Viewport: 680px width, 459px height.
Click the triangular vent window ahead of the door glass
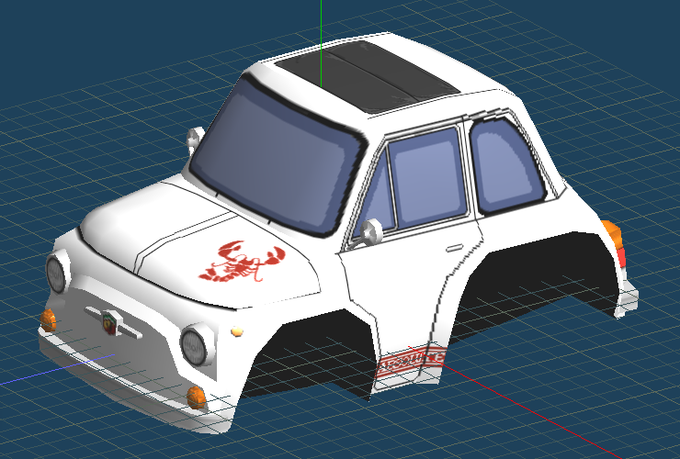pyautogui.click(x=378, y=199)
